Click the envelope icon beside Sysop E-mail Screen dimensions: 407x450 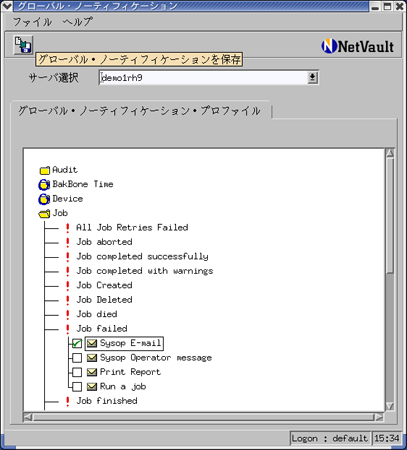coord(92,343)
